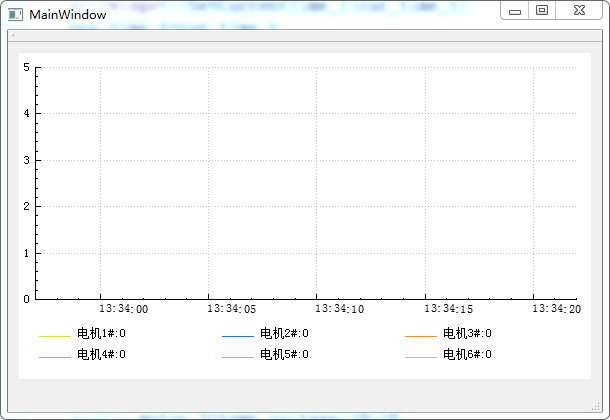Image resolution: width=610 pixels, height=420 pixels.
Task: Click the y-axis value 4 label
Action: point(26,114)
